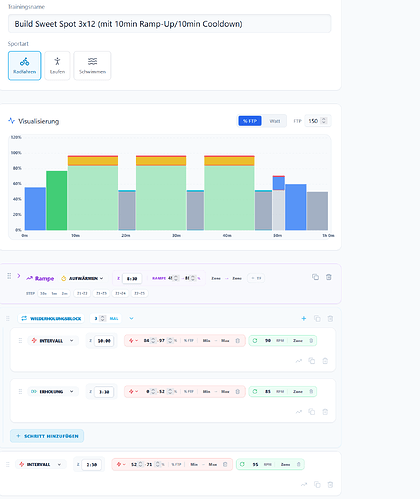Click Zone button in the 90 RPM cadence box
The image size is (420, 499).
298,340
